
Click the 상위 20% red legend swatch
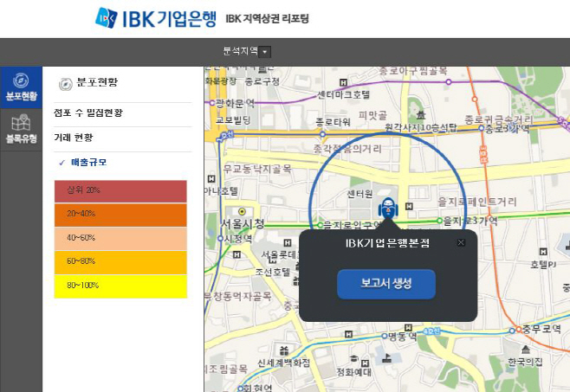pyautogui.click(x=120, y=191)
